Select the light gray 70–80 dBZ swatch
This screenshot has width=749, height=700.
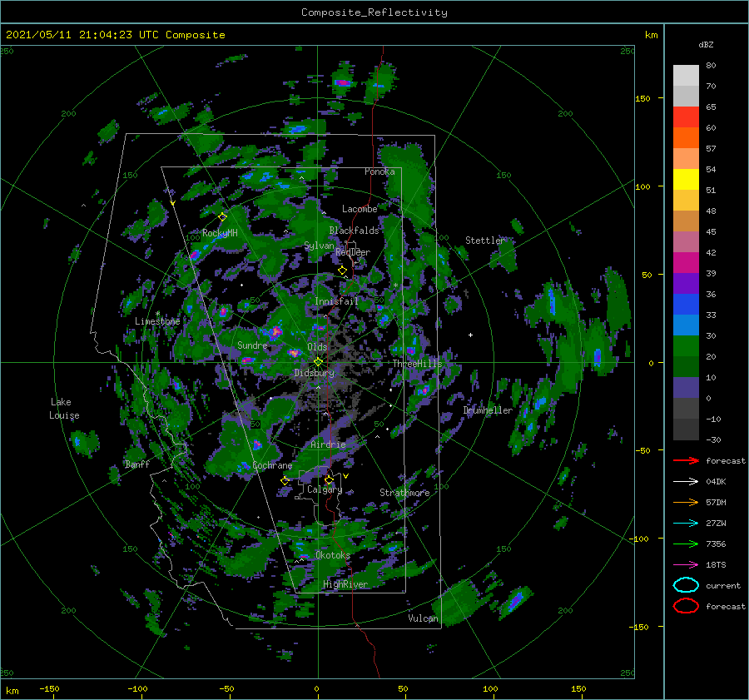(x=686, y=76)
